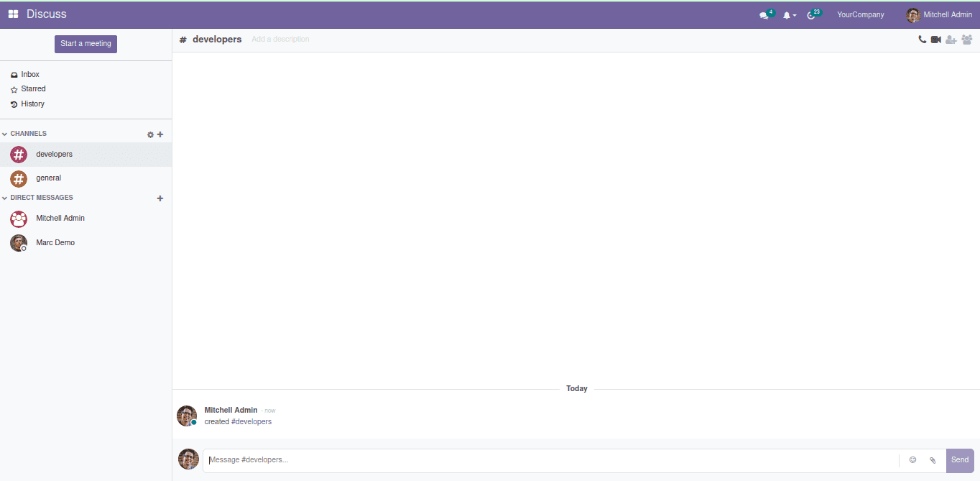Open the notifications bell dropdown
This screenshot has height=481, width=980.
[789, 15]
